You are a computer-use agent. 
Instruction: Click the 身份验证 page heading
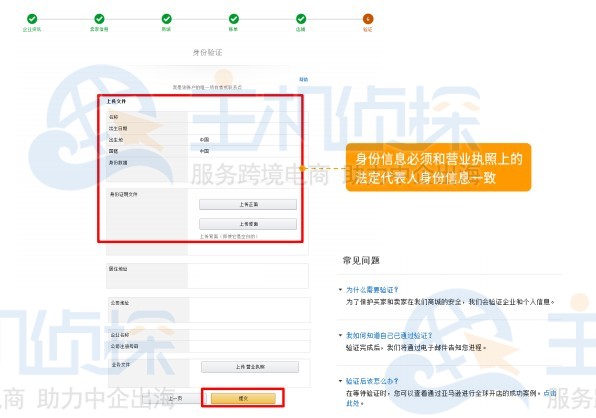tap(207, 52)
